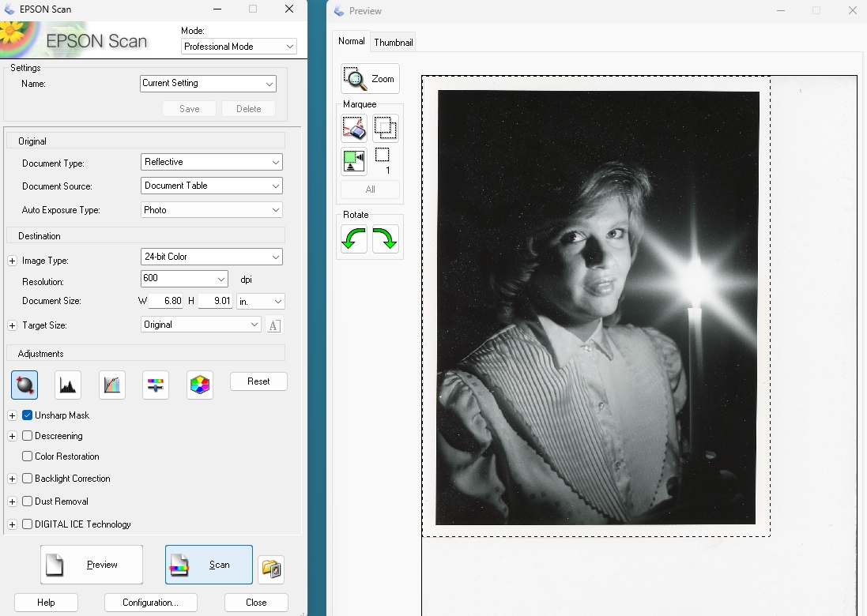Click the Zoom preview icon

369,78
